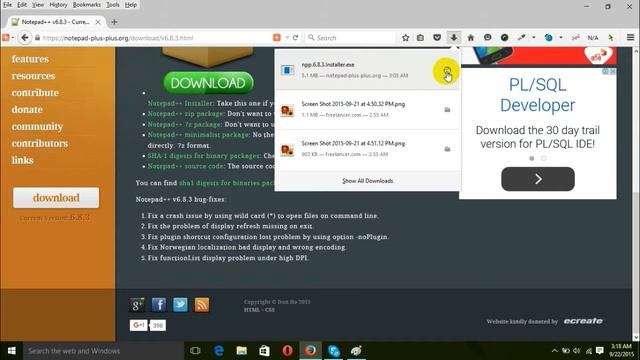The height and width of the screenshot is (360, 640).
Task: Click the sidebar download button
Action: 56,198
